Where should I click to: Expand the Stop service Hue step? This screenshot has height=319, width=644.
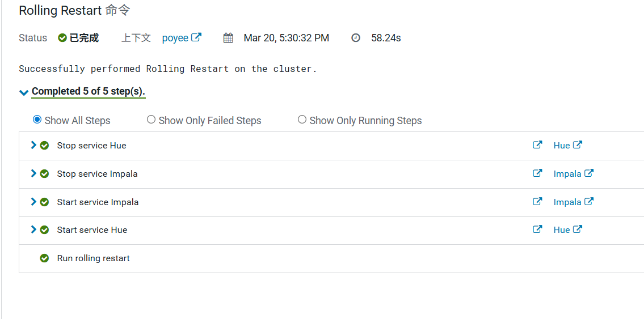coord(33,145)
